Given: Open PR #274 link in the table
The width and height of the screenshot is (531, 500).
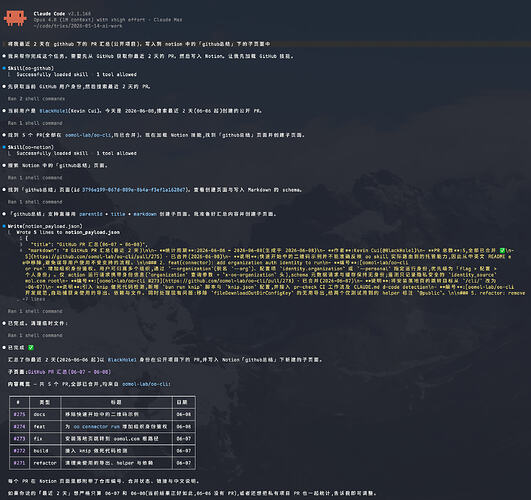Looking at the screenshot, I should pos(19,426).
